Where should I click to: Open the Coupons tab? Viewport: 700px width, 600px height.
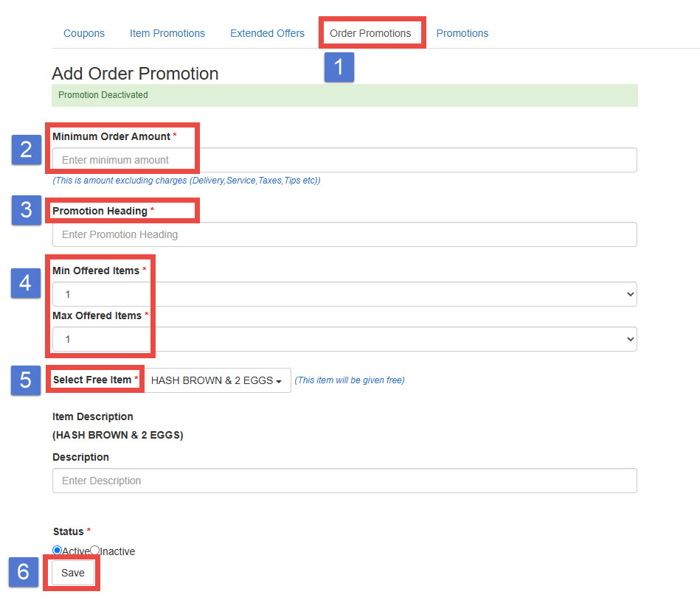coord(84,33)
